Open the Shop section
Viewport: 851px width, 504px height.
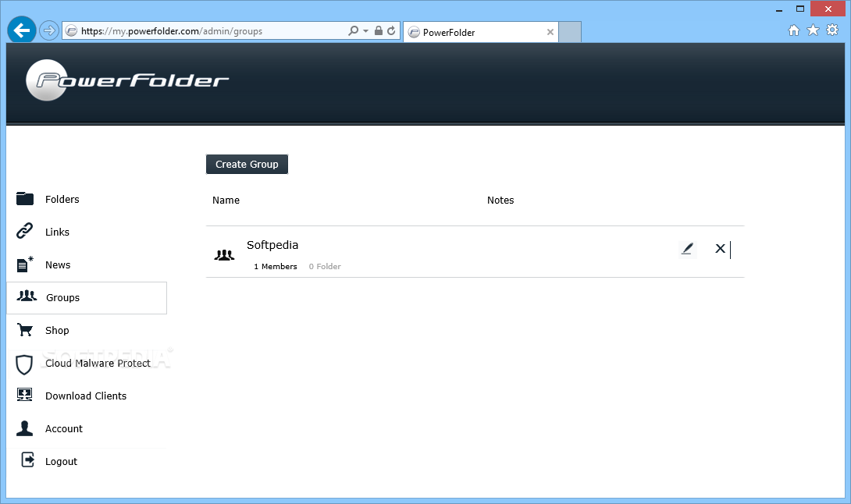(x=57, y=330)
